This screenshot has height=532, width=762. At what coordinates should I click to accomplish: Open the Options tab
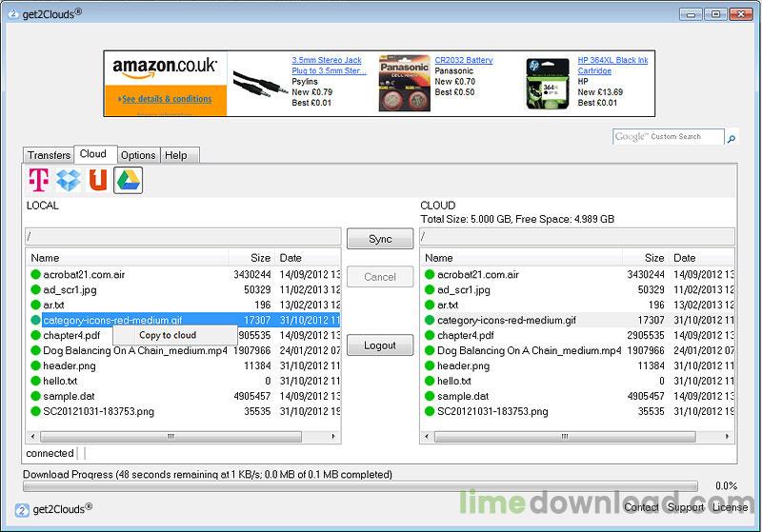point(138,155)
